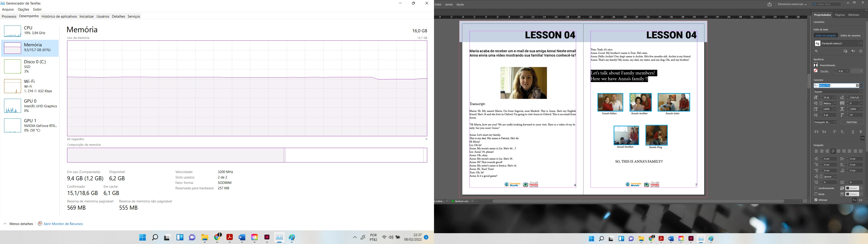Viewport: 868px width, 244px height.
Task: Click the share document icon
Action: (x=769, y=4)
